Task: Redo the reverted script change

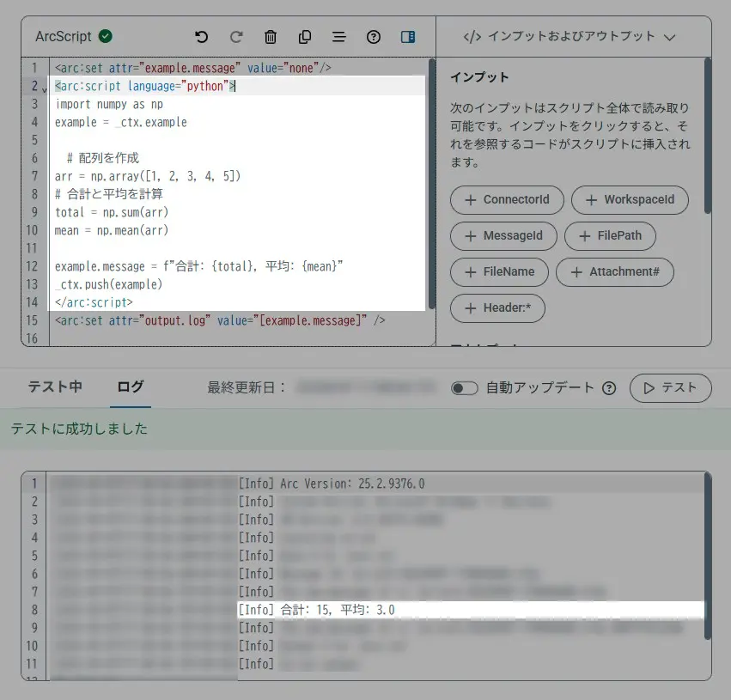Action: [236, 37]
